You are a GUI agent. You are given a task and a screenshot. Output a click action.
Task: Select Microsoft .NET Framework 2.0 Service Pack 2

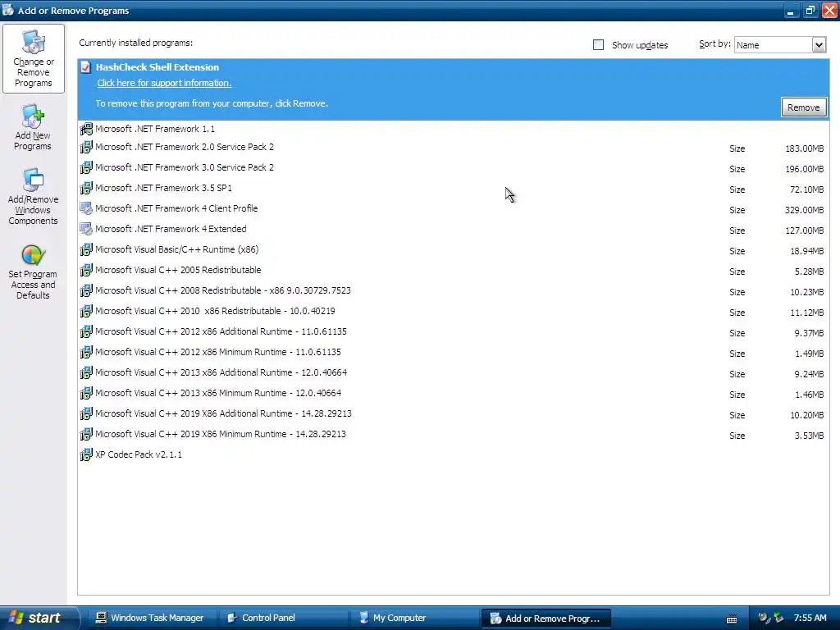click(x=453, y=148)
